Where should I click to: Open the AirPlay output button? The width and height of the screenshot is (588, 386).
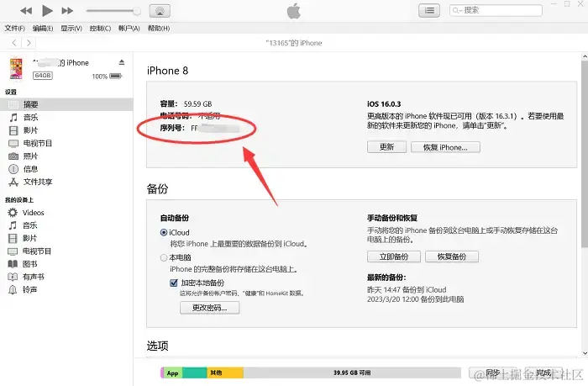160,11
